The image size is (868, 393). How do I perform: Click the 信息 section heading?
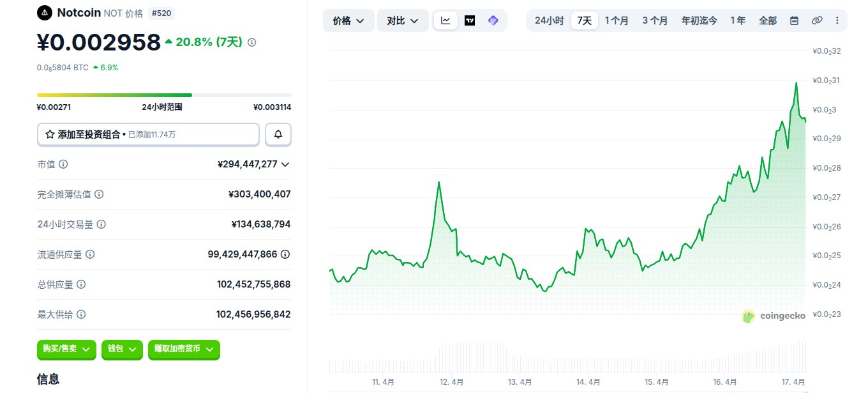(x=49, y=379)
